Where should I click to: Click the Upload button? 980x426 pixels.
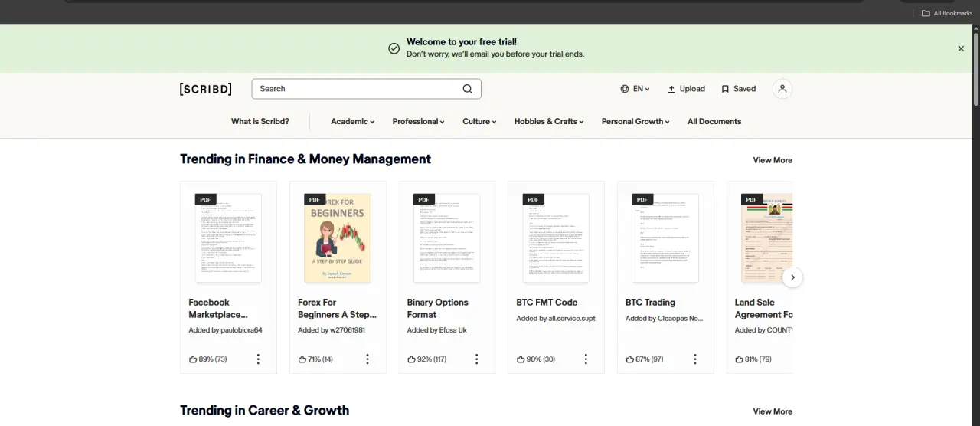point(686,89)
